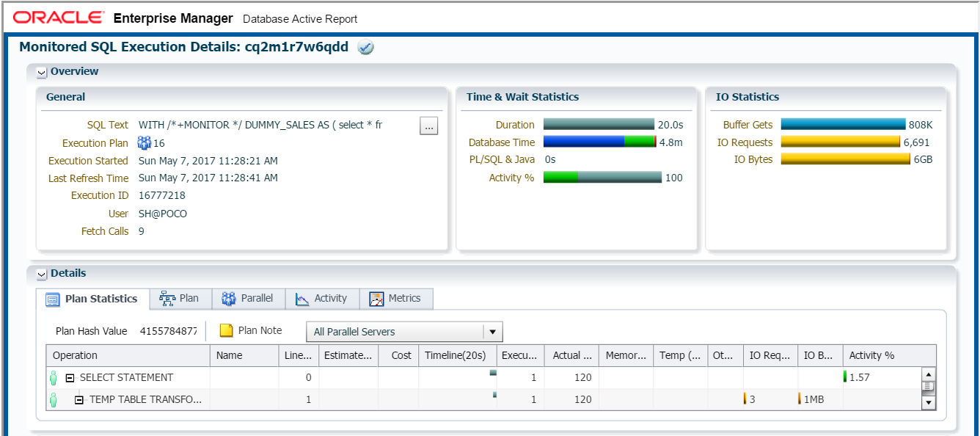The image size is (980, 436).
Task: Click the Estimate... column header
Action: pos(348,355)
